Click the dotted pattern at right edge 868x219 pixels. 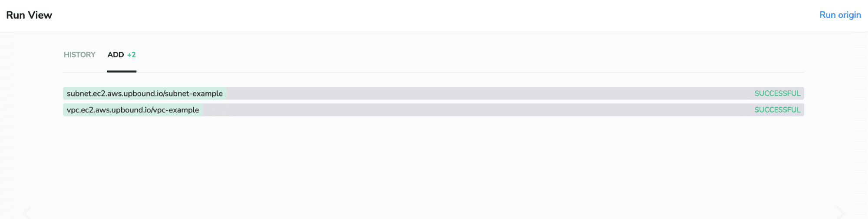(861, 126)
